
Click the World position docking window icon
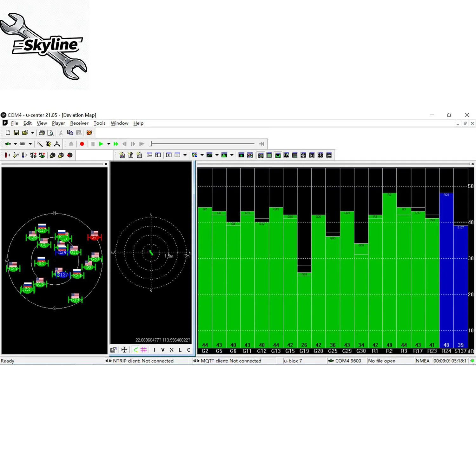(x=286, y=155)
